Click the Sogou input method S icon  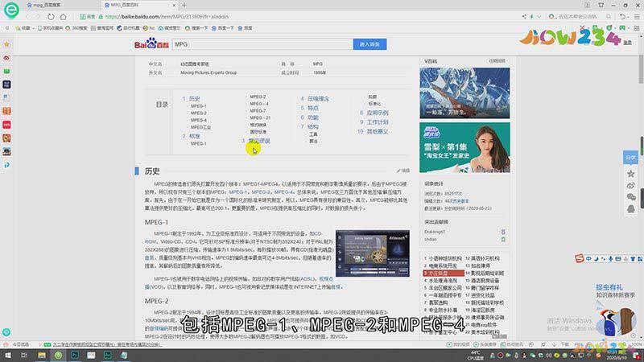(579, 258)
